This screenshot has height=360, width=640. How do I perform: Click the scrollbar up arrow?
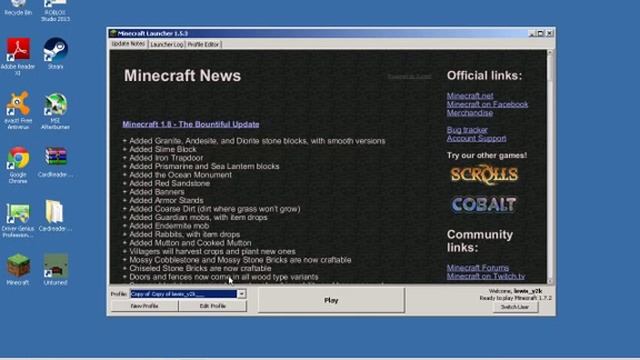tap(550, 53)
